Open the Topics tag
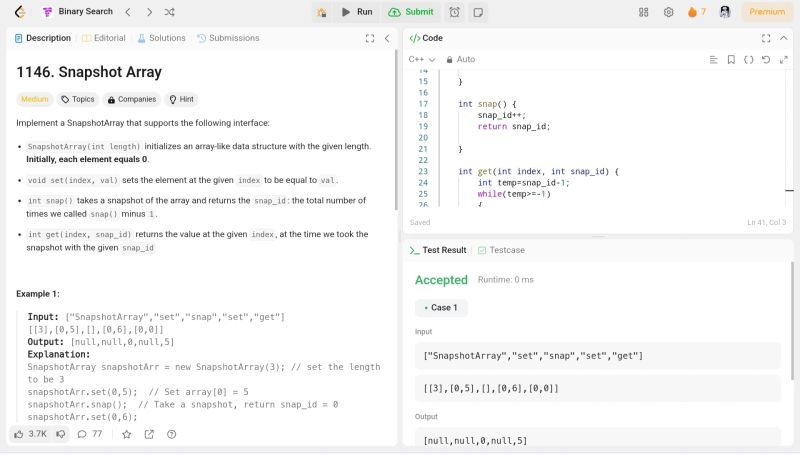The width and height of the screenshot is (800, 455). tap(78, 99)
